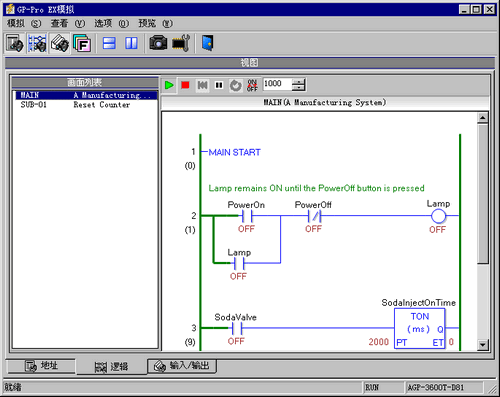Open the 模拟 (S) menu

pos(24,23)
